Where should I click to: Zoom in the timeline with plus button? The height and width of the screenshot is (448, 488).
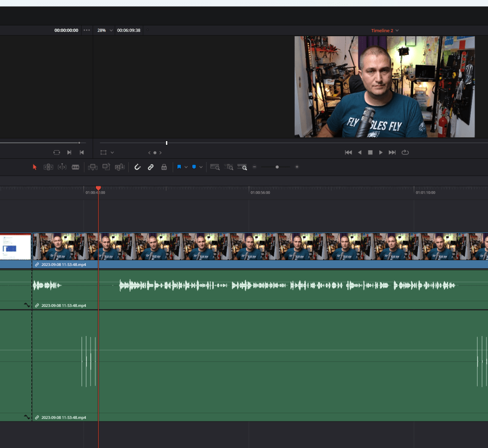297,167
